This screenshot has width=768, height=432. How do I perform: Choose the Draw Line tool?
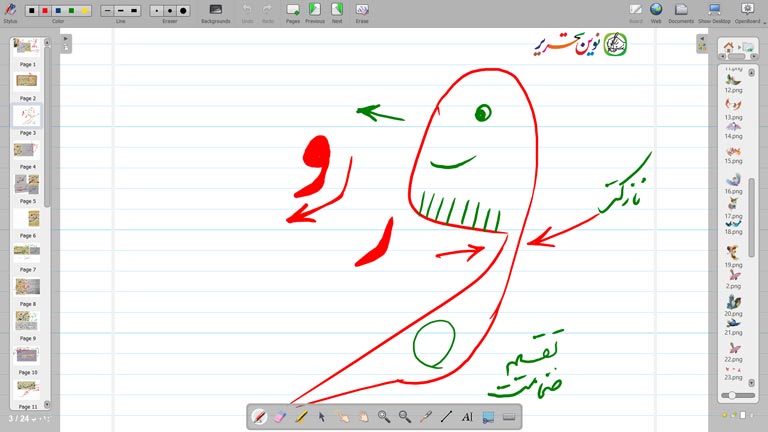coord(446,416)
